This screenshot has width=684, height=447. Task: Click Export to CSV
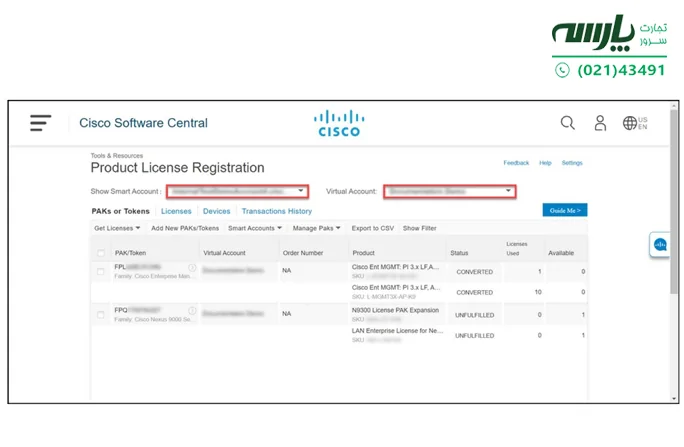coord(372,229)
